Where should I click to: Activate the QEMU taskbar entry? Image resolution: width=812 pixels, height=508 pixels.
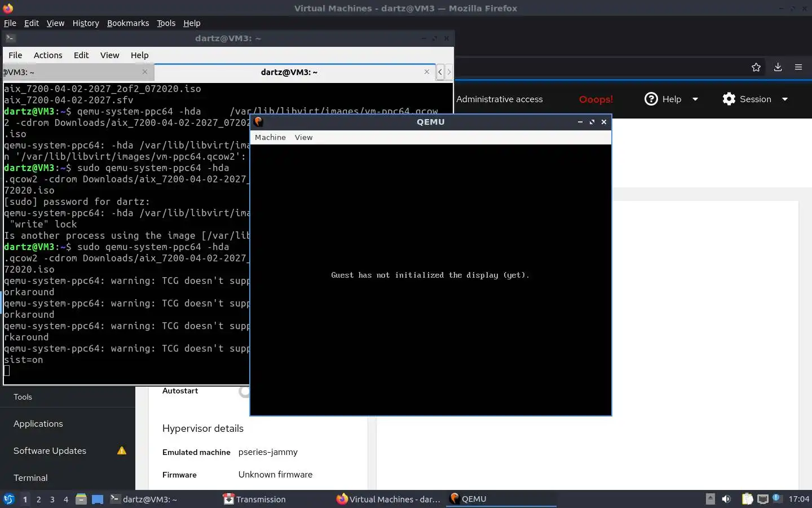point(501,499)
